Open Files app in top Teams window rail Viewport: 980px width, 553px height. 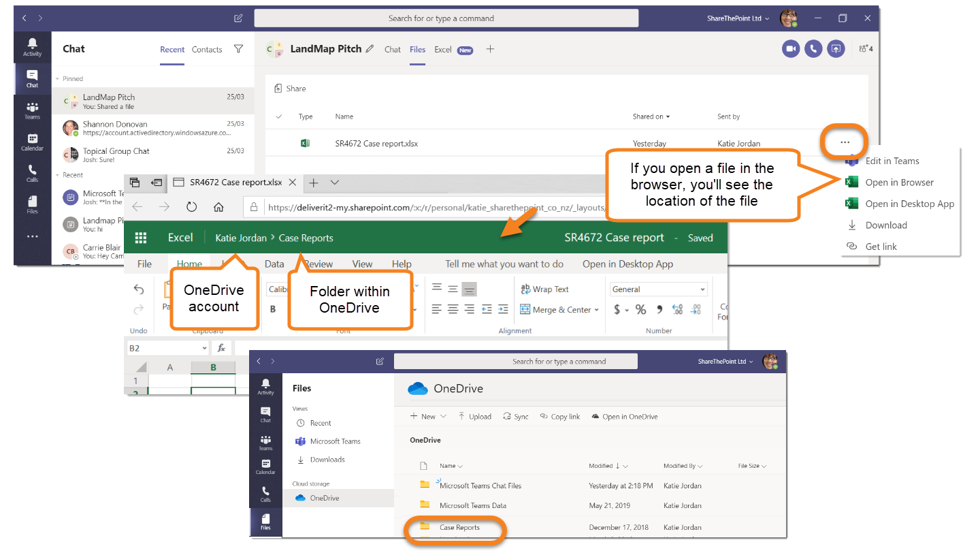click(32, 204)
